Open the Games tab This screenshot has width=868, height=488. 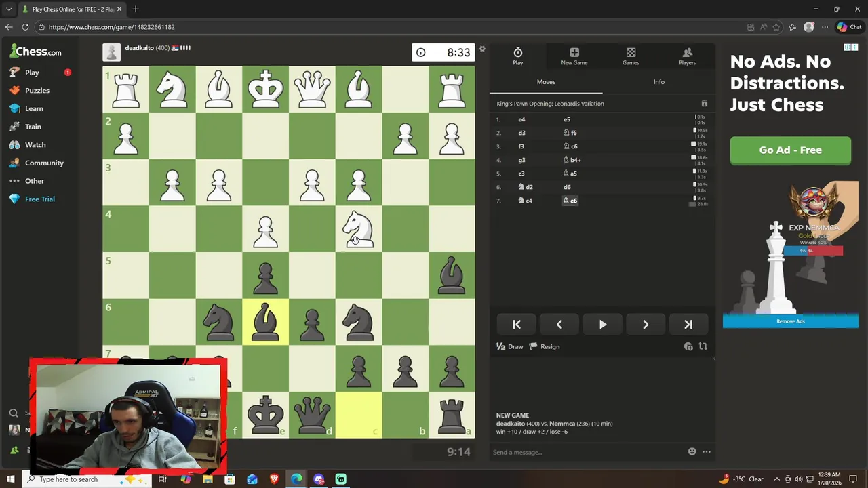[x=631, y=56]
